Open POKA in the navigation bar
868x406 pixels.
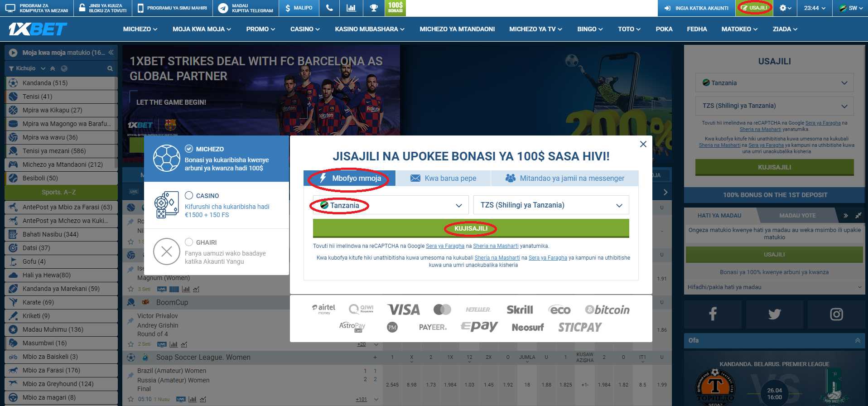[664, 29]
